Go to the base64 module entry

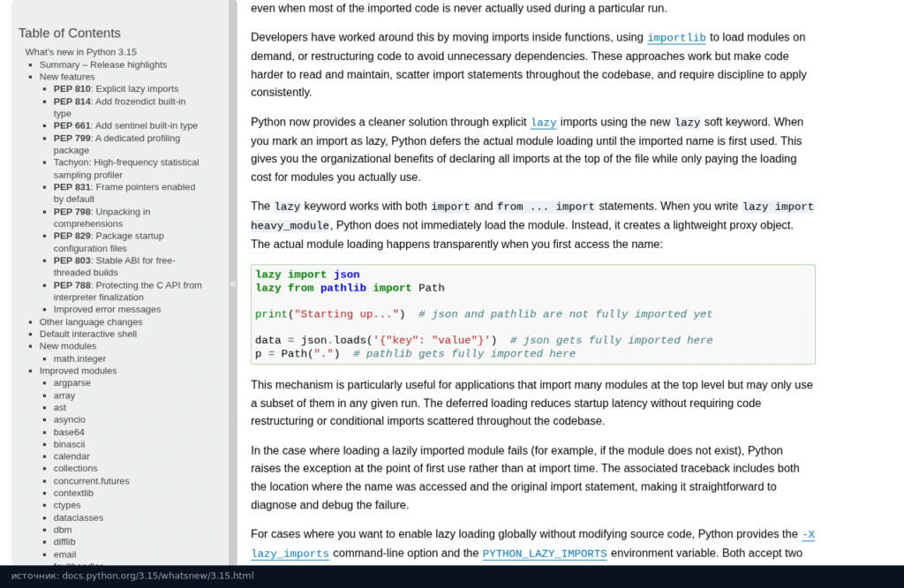[x=69, y=433]
